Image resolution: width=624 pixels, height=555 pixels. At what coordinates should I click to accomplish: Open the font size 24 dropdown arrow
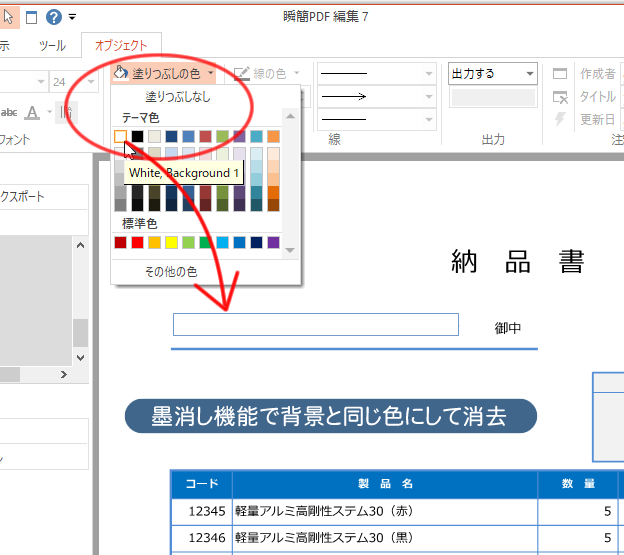(91, 82)
